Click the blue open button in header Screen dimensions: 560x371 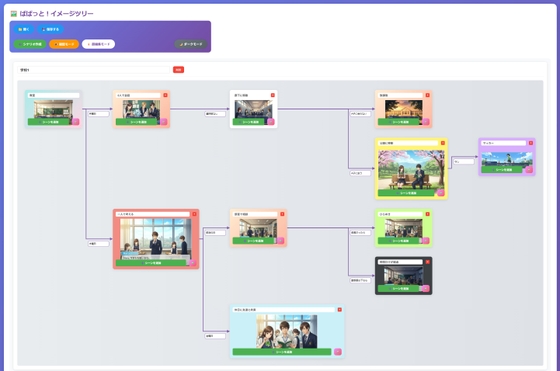[24, 29]
